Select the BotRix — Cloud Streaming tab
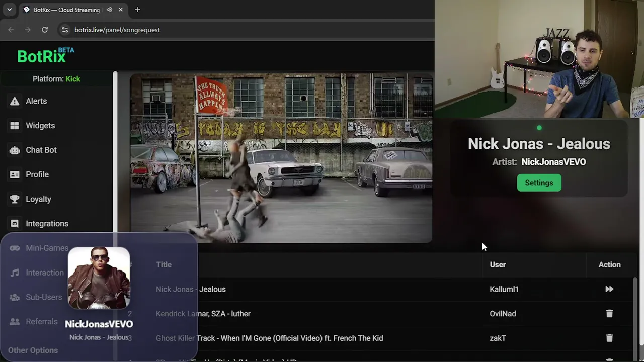 pyautogui.click(x=66, y=10)
